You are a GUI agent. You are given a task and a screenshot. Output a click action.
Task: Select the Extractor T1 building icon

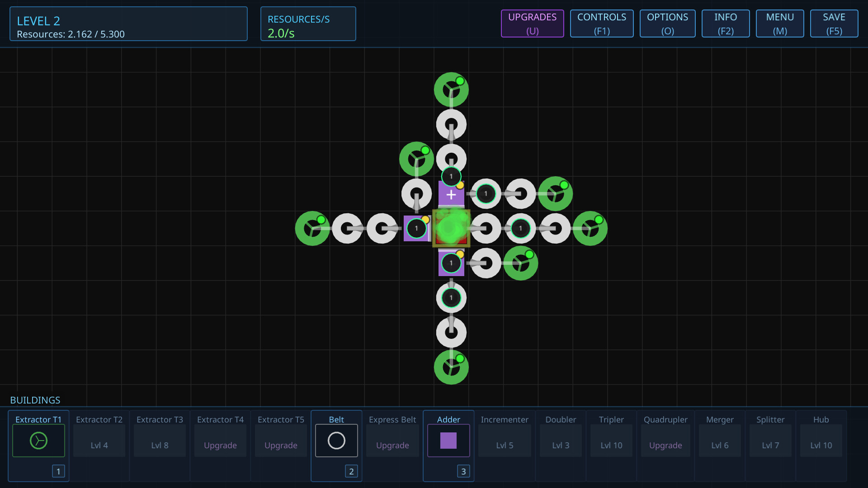coord(38,440)
